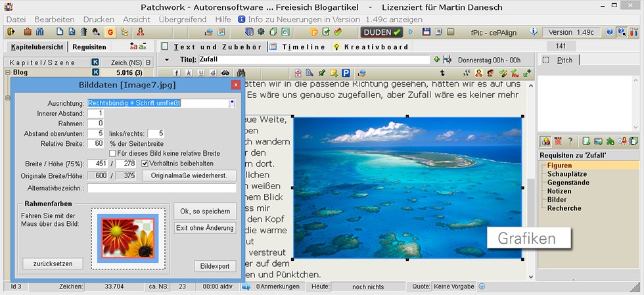Click the bold 'f' formatting icon

click(x=177, y=73)
